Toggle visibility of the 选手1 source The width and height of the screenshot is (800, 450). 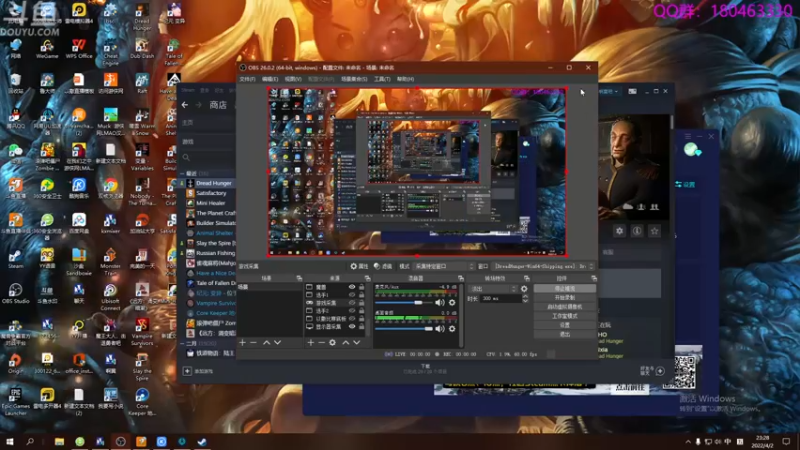pos(352,295)
